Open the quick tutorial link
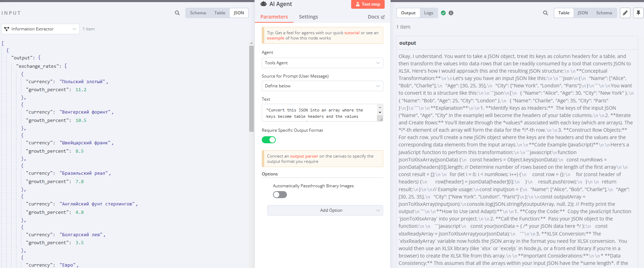The height and width of the screenshot is (268, 644). click(352, 33)
